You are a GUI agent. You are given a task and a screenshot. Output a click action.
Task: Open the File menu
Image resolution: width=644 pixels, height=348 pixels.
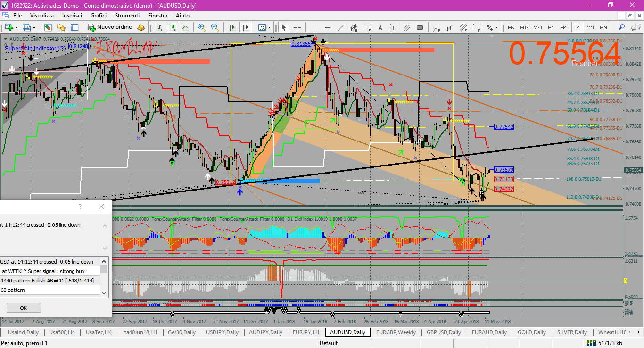(17, 16)
